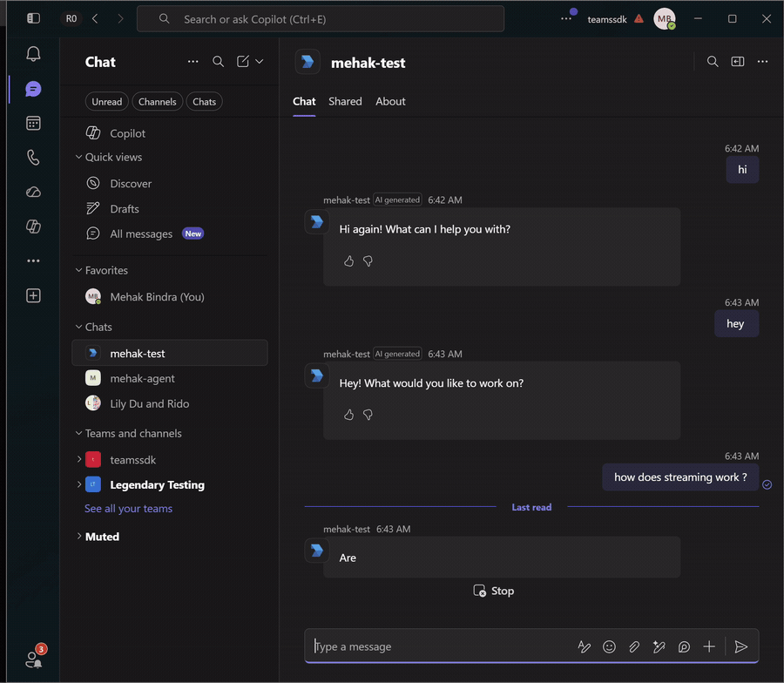Collapse Teams and channels section
The image size is (784, 683).
[x=78, y=433]
